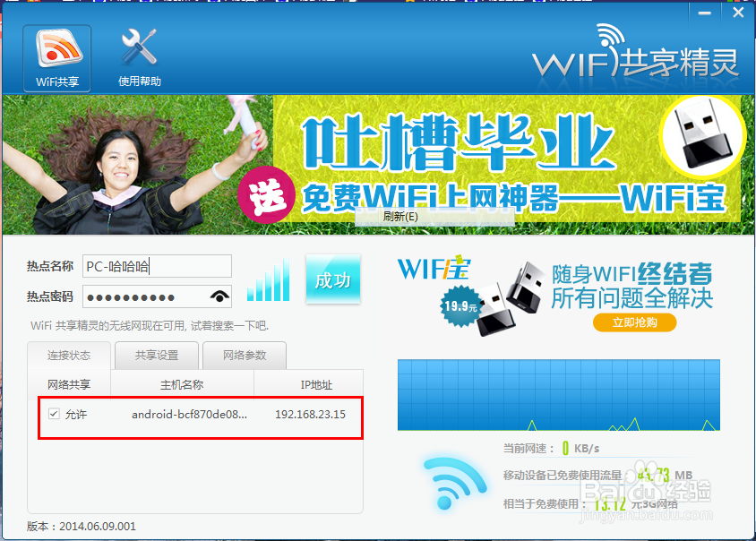Image resolution: width=756 pixels, height=541 pixels.
Task: Click the glowing WiFi signal icon
Action: pos(455,484)
